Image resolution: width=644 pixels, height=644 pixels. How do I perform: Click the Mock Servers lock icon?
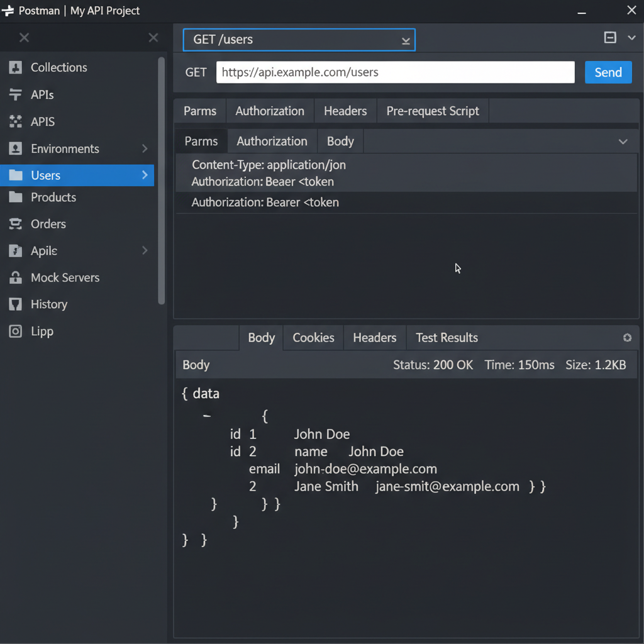(x=16, y=277)
